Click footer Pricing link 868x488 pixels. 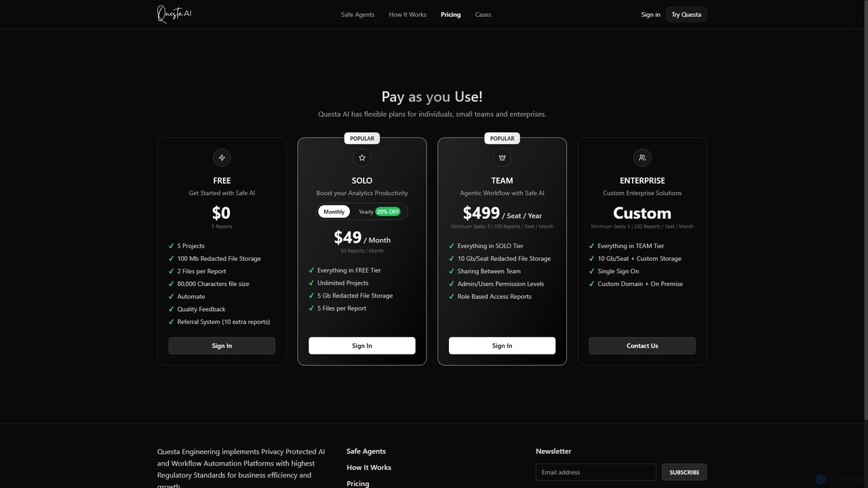pos(358,483)
